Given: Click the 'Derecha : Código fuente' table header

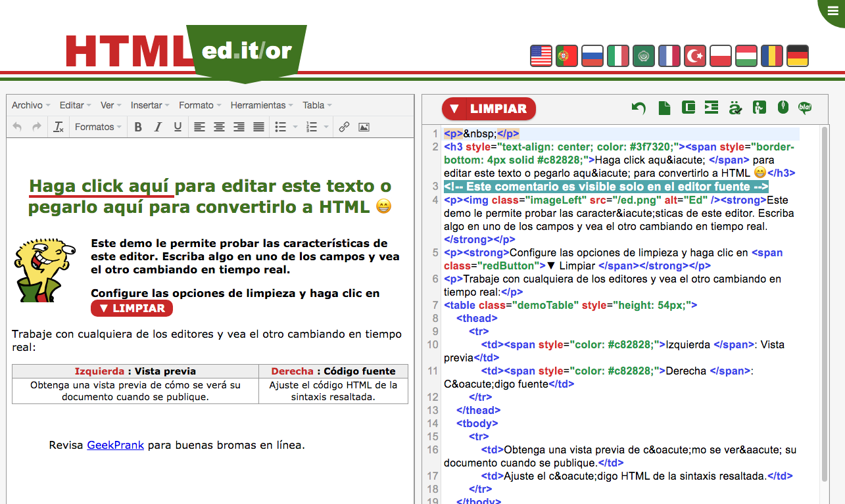Looking at the screenshot, I should pyautogui.click(x=333, y=371).
